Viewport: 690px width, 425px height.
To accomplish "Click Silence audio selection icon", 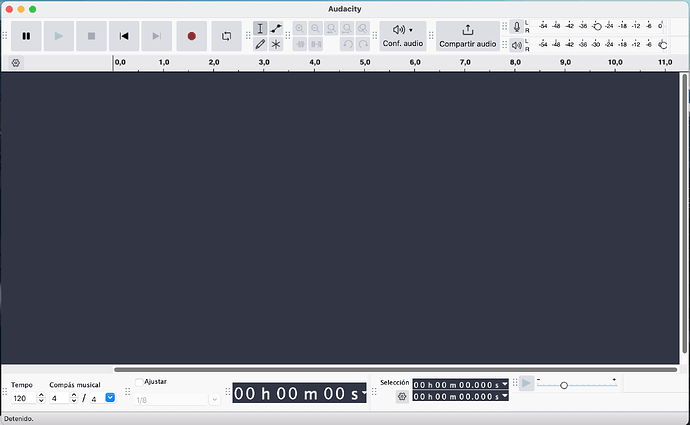I will click(x=316, y=44).
